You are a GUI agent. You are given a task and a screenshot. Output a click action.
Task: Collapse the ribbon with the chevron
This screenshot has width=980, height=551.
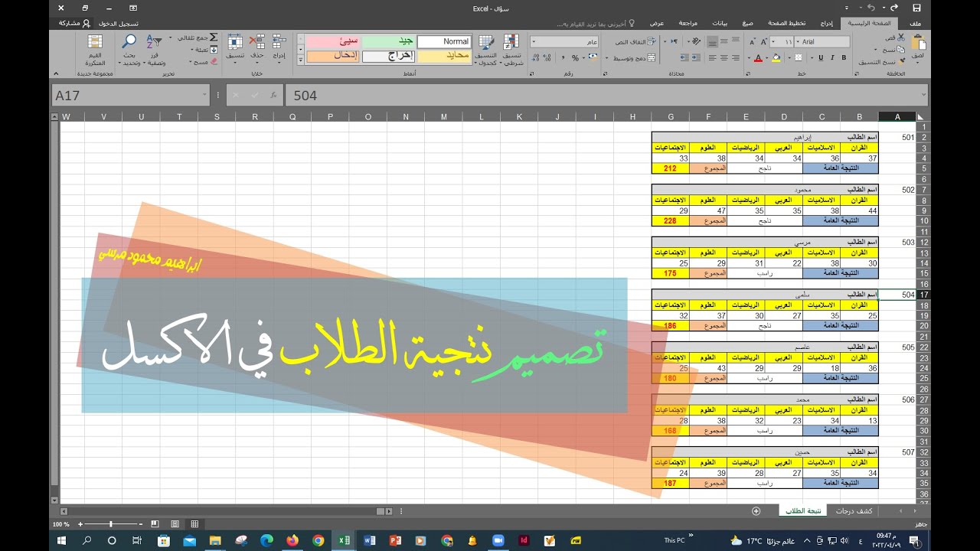(x=56, y=73)
